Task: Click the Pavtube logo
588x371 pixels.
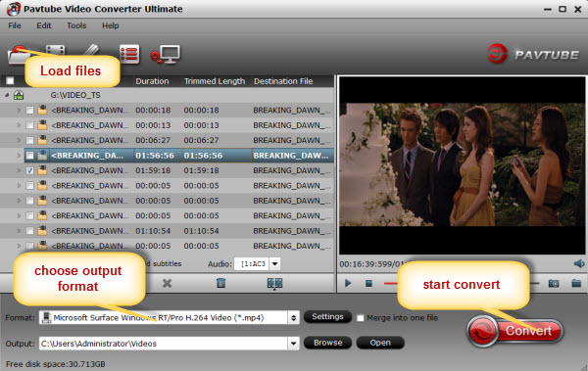Action: coord(532,55)
